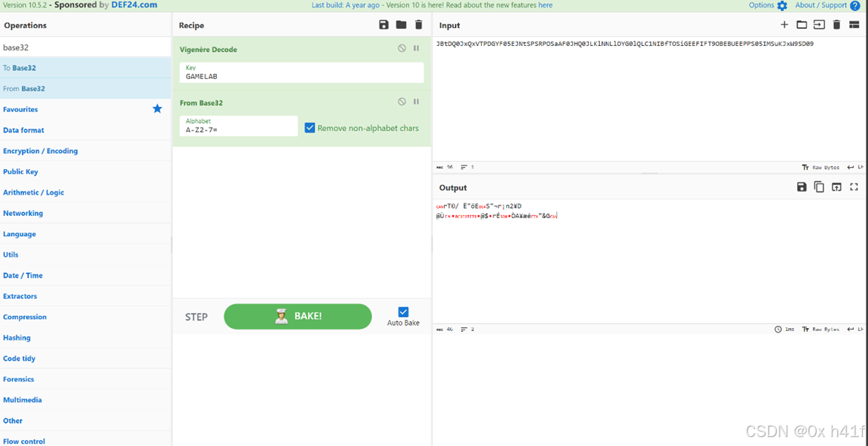
Task: Click the Options link text
Action: pyautogui.click(x=761, y=5)
